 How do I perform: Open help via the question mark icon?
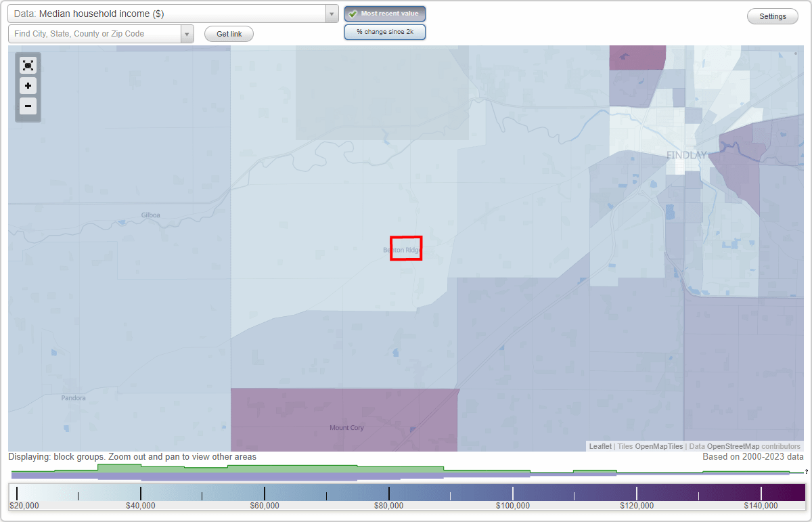[x=807, y=473]
